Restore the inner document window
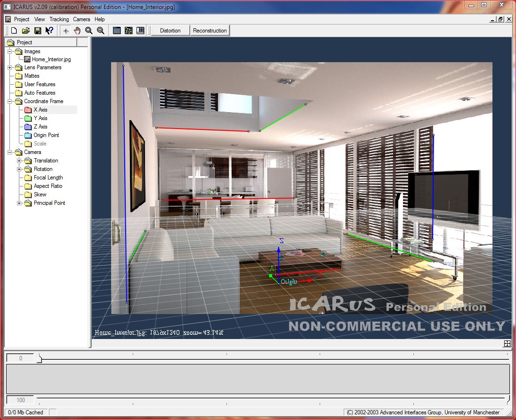This screenshot has height=420, width=516. (500, 19)
